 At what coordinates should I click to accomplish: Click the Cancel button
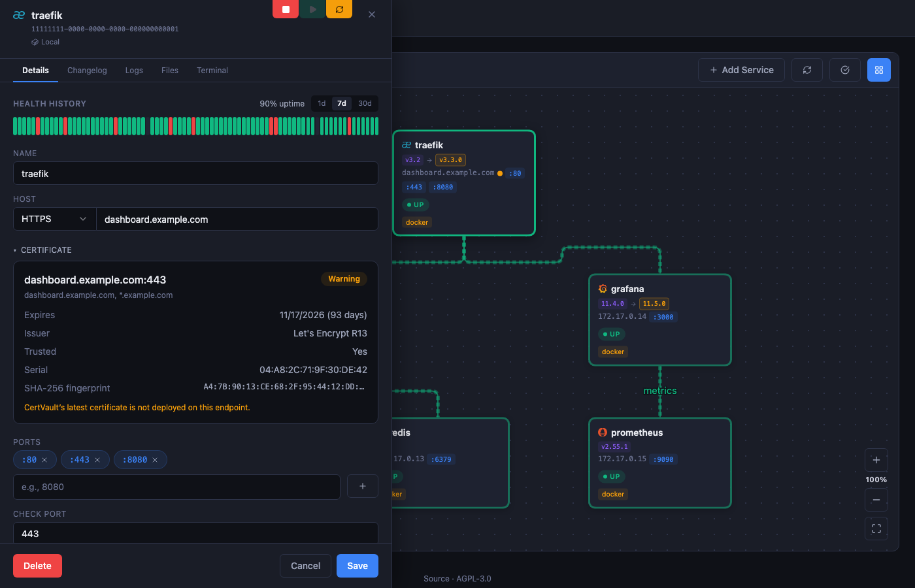click(305, 566)
